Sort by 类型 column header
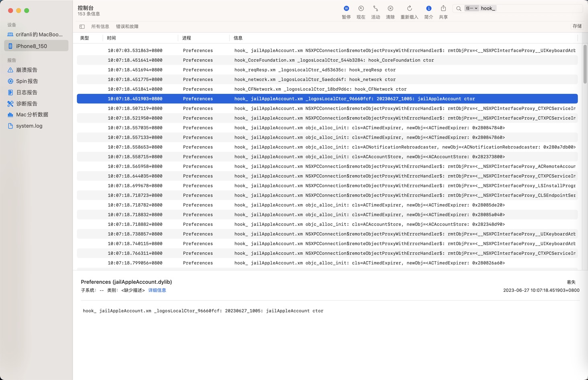Image resolution: width=588 pixels, height=380 pixels. (x=84, y=38)
